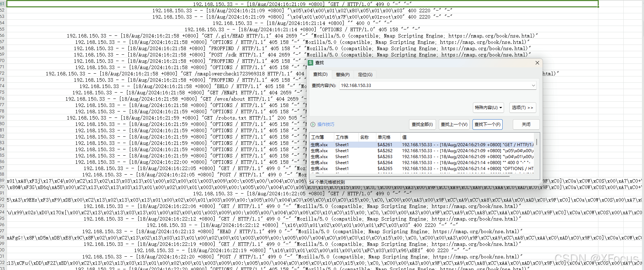Close the 查找 dialog with the X
Viewport: 644px width, 270px height.
pos(537,63)
